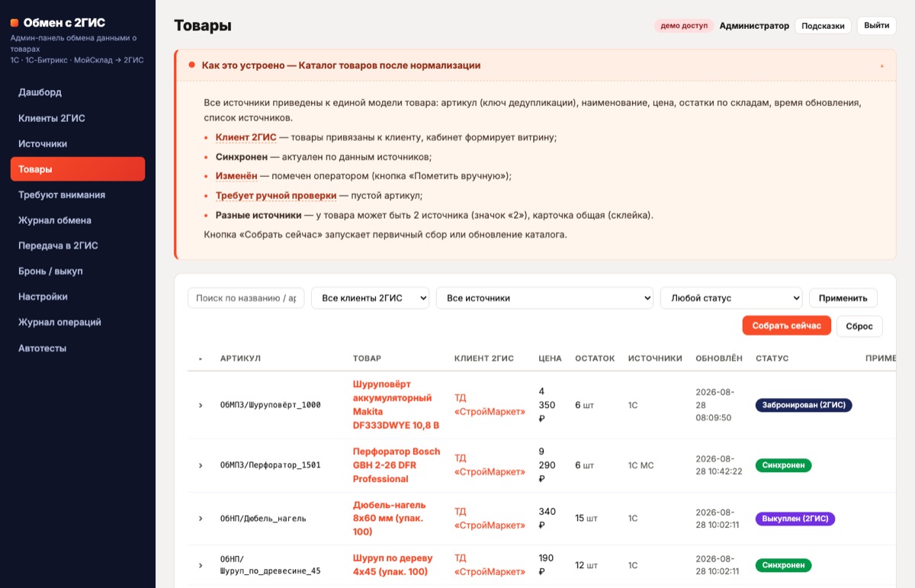
Task: Go to Передача в 2ГИС
Action: (78, 246)
